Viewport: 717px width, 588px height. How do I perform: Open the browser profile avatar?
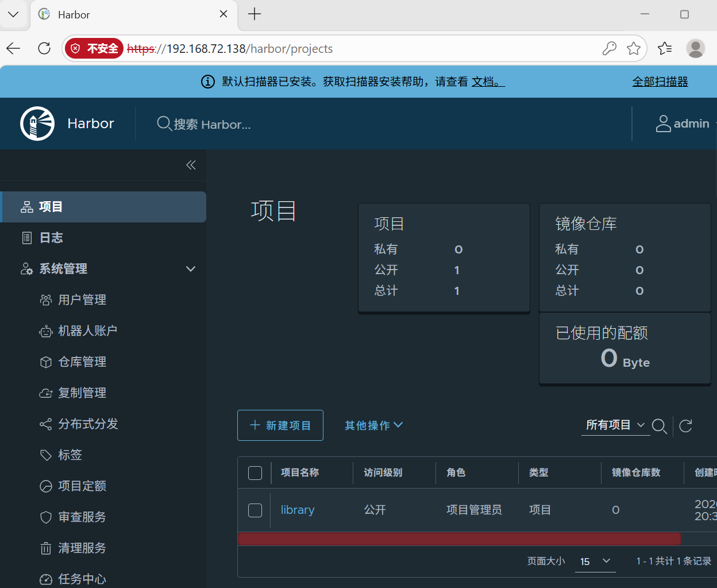(x=696, y=49)
